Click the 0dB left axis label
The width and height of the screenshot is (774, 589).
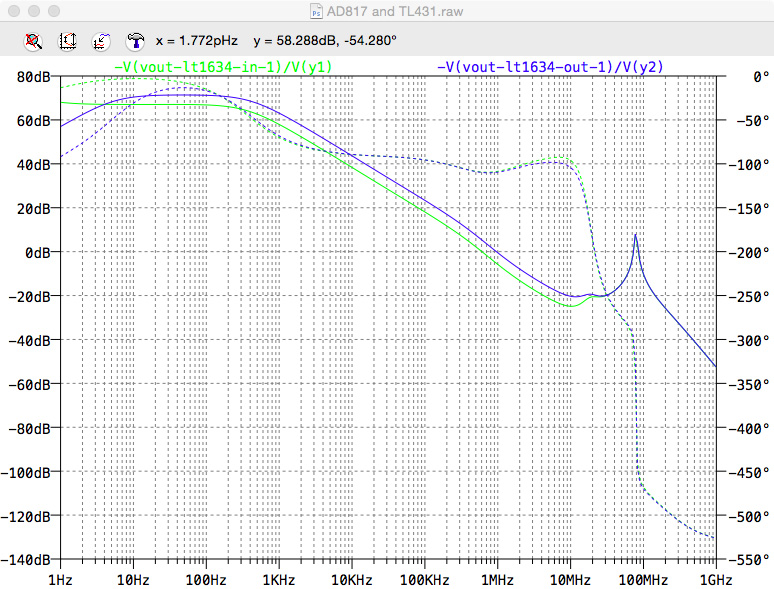pos(38,253)
